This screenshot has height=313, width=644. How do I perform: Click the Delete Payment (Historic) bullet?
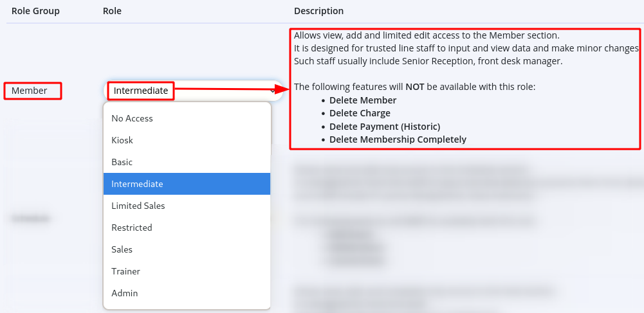[385, 126]
